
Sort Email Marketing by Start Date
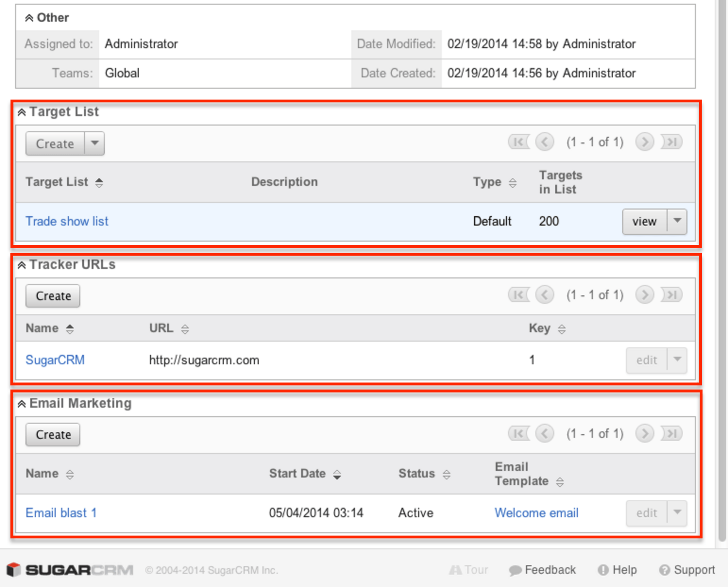(x=305, y=474)
